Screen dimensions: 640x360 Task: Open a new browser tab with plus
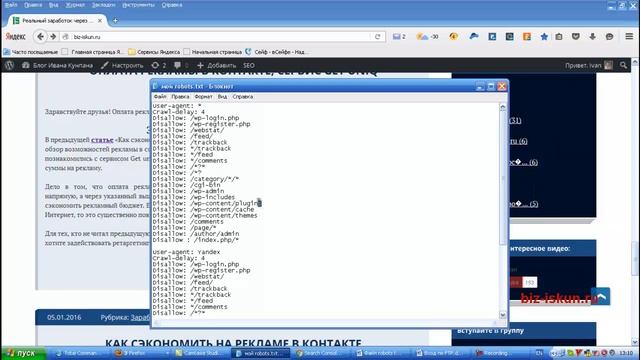coord(115,20)
